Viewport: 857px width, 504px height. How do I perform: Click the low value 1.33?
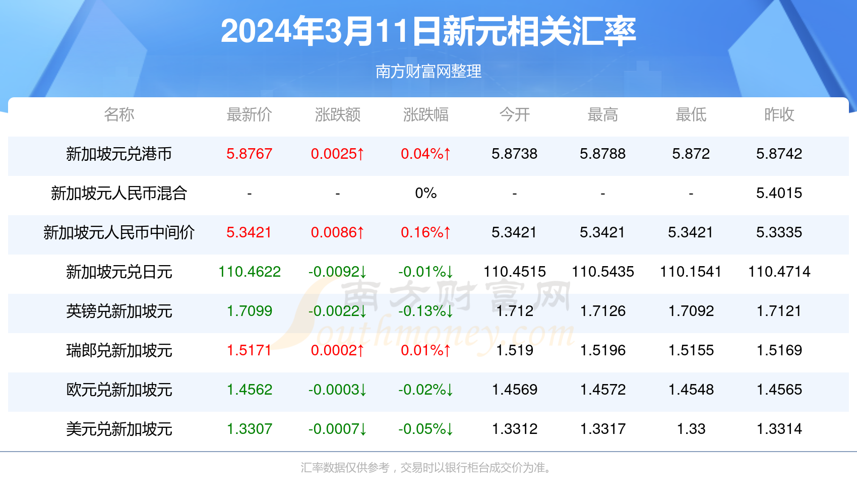pyautogui.click(x=691, y=429)
